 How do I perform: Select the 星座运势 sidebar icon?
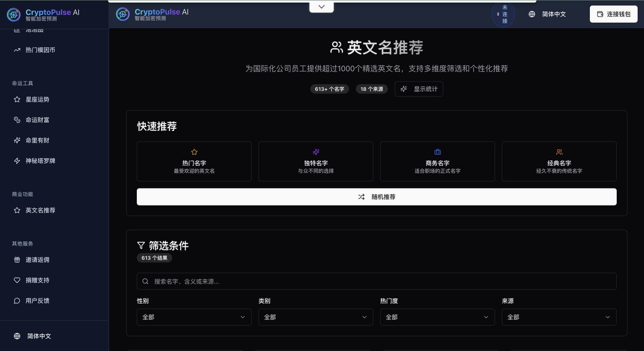click(x=17, y=98)
